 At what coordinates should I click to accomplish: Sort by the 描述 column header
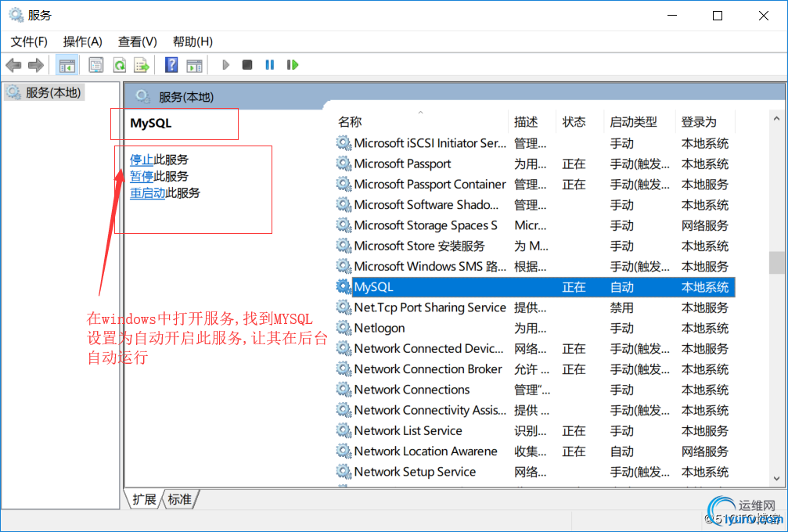tap(526, 121)
